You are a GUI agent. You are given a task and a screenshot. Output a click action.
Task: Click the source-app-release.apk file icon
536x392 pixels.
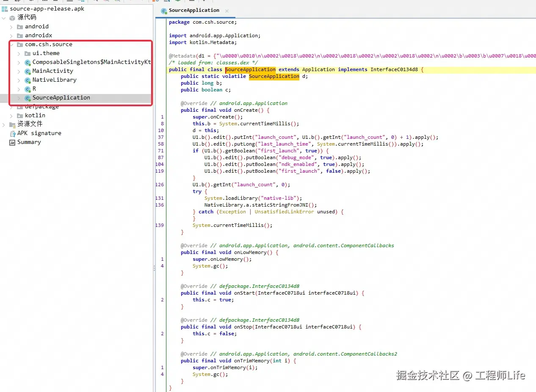coord(5,8)
